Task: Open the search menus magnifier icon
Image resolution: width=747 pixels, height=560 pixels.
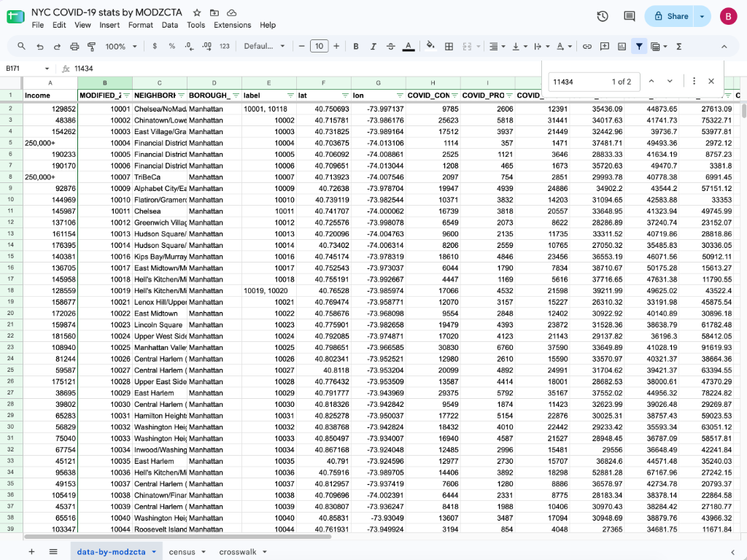Action: 21,46
